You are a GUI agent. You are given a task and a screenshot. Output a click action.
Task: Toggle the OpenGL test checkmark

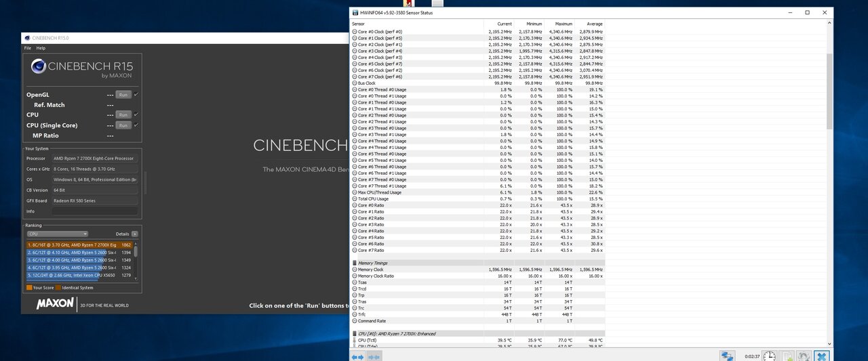coord(136,95)
